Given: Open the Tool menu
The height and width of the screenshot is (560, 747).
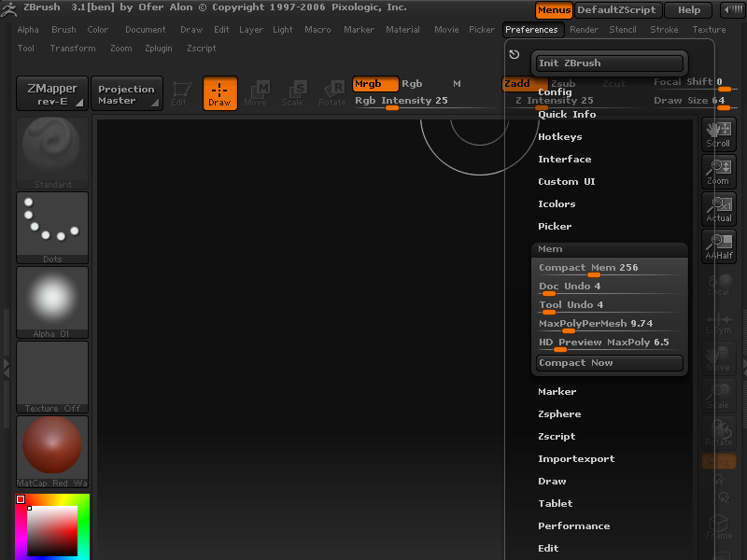Looking at the screenshot, I should [x=26, y=49].
